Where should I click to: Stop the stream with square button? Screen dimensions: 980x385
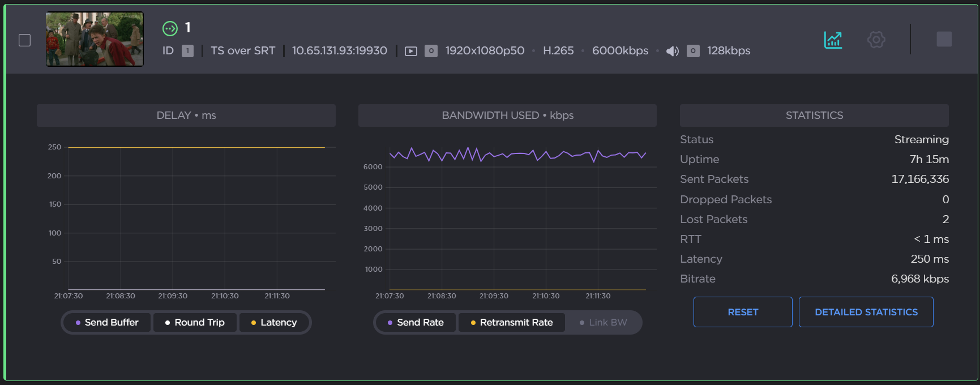coord(944,39)
